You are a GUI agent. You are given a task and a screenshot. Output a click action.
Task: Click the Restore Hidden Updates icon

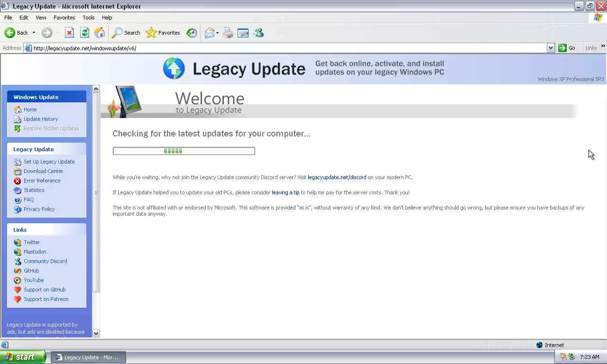18,128
